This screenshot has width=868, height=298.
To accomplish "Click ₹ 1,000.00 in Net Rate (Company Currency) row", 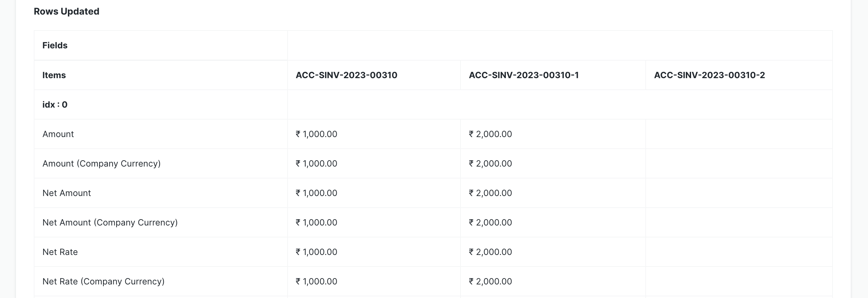I will [x=316, y=281].
